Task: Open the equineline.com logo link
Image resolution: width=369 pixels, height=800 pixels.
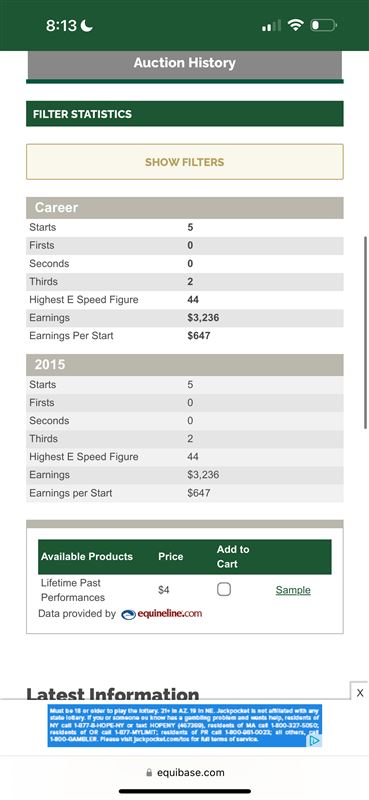Action: coord(162,614)
